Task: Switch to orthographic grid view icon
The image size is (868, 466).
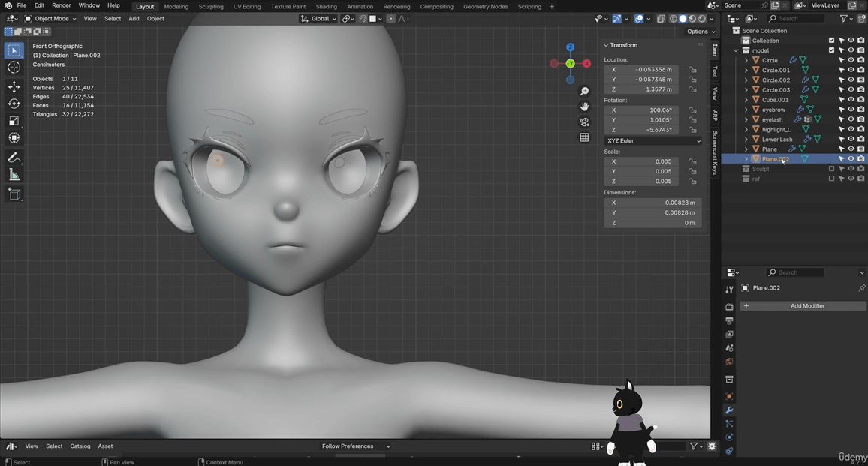Action: click(584, 137)
